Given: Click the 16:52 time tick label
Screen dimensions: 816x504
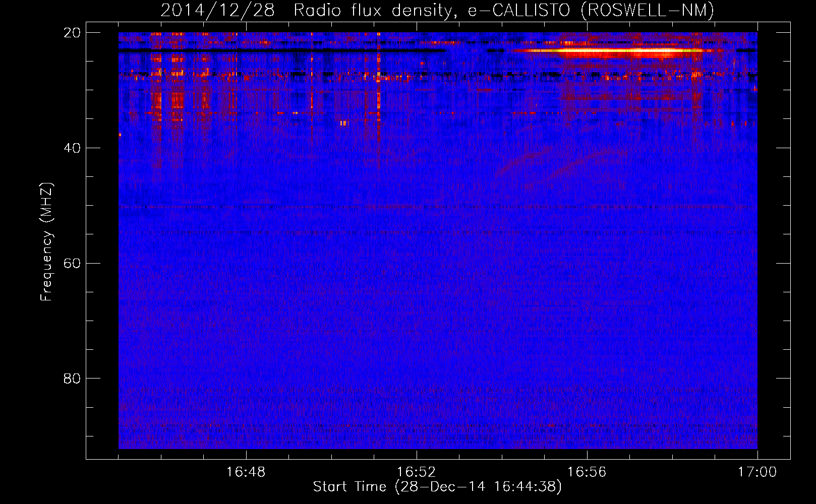Looking at the screenshot, I should 417,472.
